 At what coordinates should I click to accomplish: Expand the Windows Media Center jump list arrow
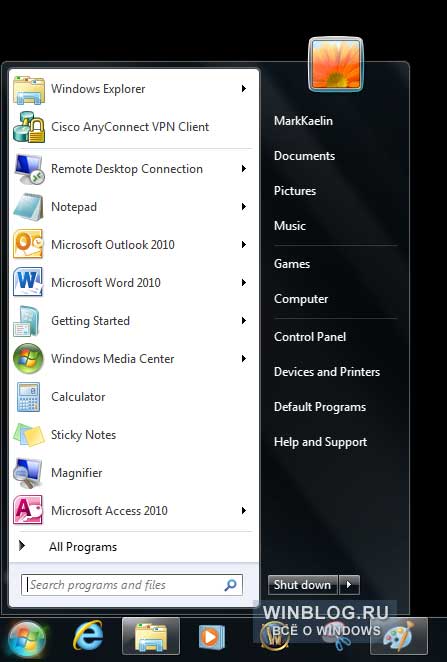[x=244, y=358]
